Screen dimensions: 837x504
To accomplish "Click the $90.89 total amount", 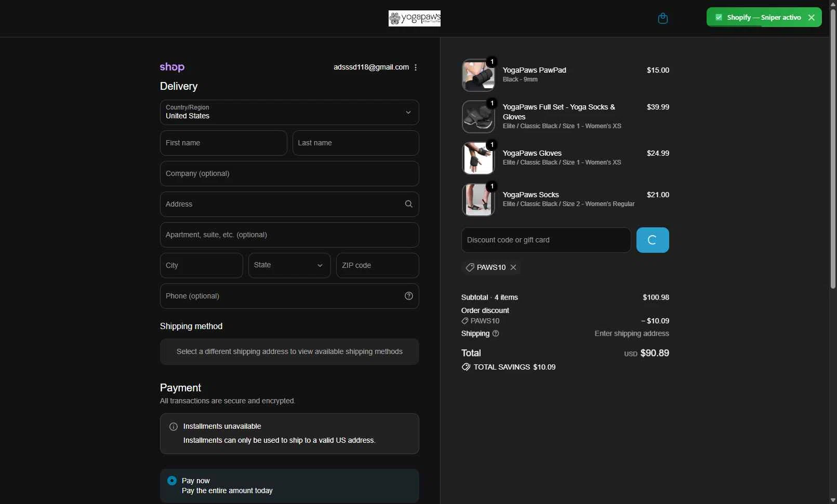I will click(x=655, y=353).
